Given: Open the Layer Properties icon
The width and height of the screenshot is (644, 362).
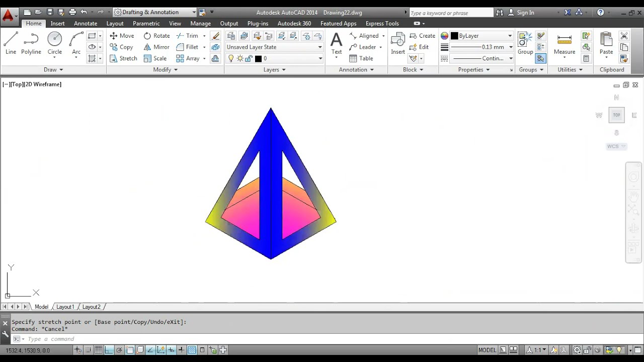Looking at the screenshot, I should point(231,36).
